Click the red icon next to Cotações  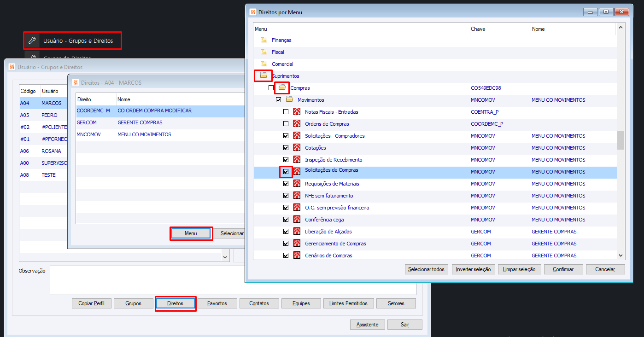(x=297, y=148)
